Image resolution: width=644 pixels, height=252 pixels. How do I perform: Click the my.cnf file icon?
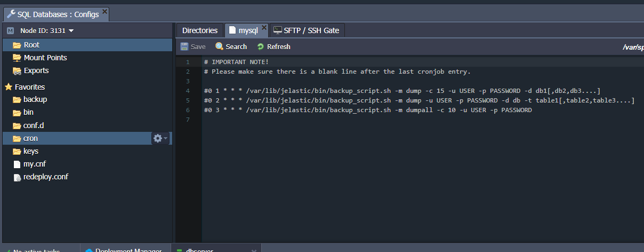(17, 164)
